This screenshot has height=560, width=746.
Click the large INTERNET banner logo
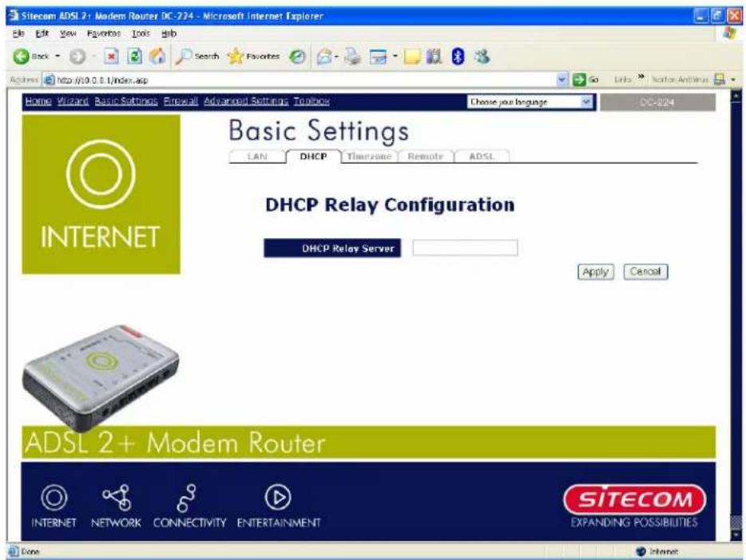(101, 194)
